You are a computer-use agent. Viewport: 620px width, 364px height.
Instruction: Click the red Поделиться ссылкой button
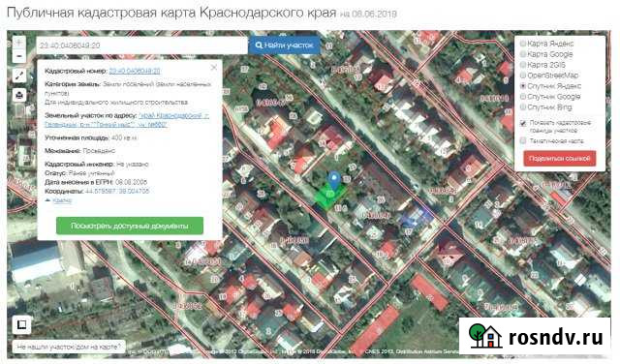tap(560, 159)
